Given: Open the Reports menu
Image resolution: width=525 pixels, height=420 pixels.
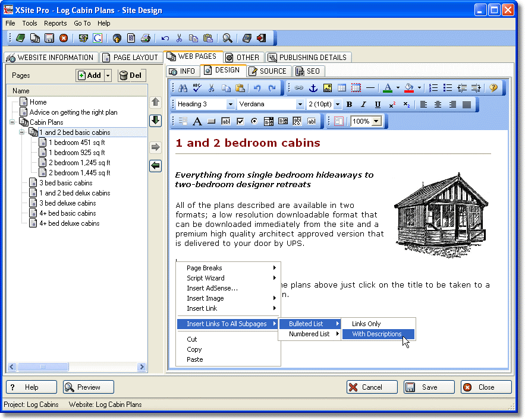Looking at the screenshot, I should 55,23.
